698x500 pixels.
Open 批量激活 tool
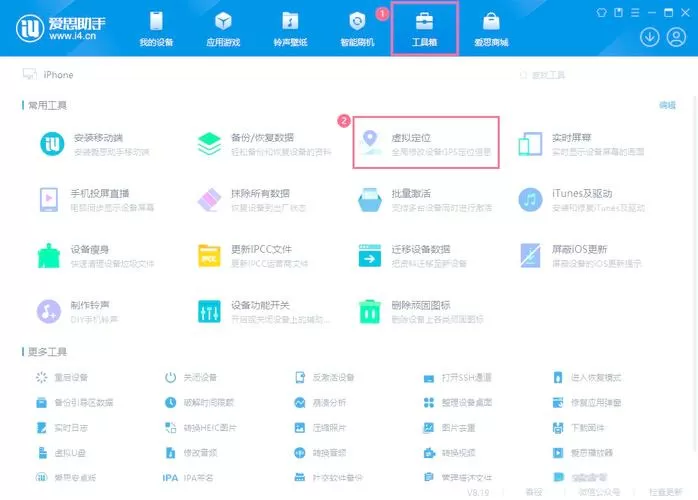(x=425, y=199)
